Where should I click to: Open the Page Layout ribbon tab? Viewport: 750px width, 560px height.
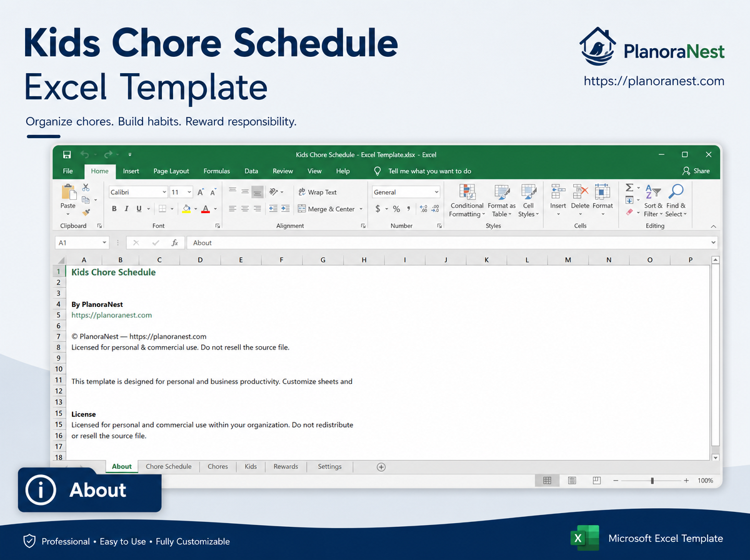(171, 171)
